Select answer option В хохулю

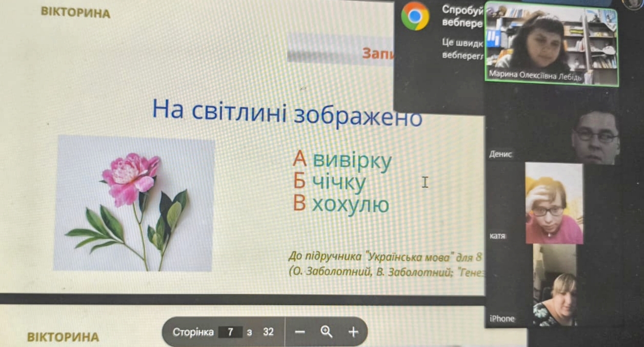coord(341,204)
